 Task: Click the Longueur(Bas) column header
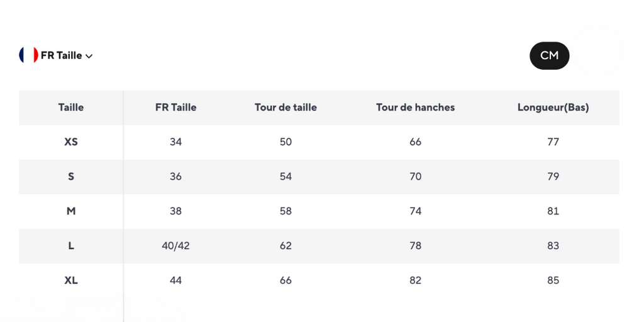[x=553, y=108]
